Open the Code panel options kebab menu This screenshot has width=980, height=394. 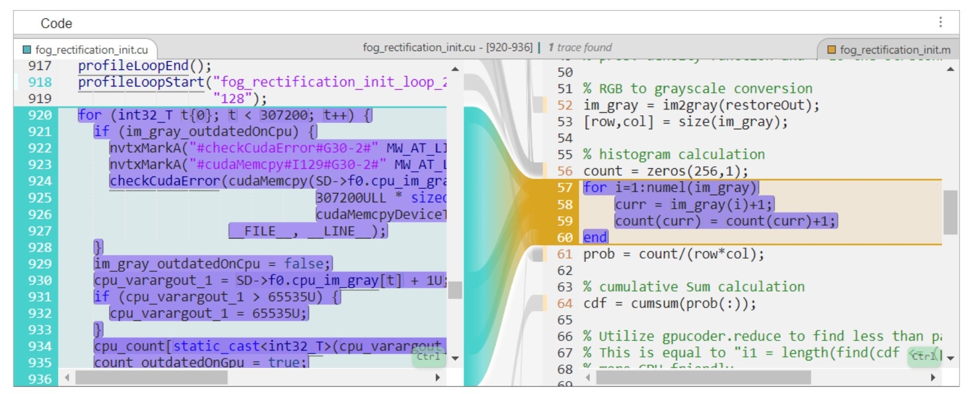tap(940, 22)
